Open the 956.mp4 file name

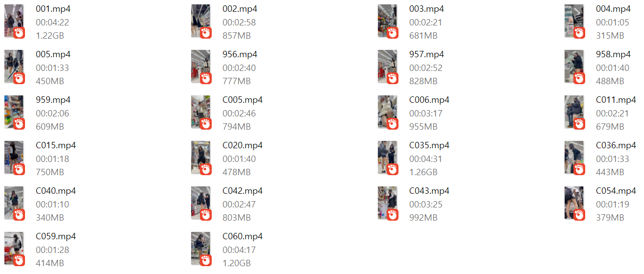240,54
